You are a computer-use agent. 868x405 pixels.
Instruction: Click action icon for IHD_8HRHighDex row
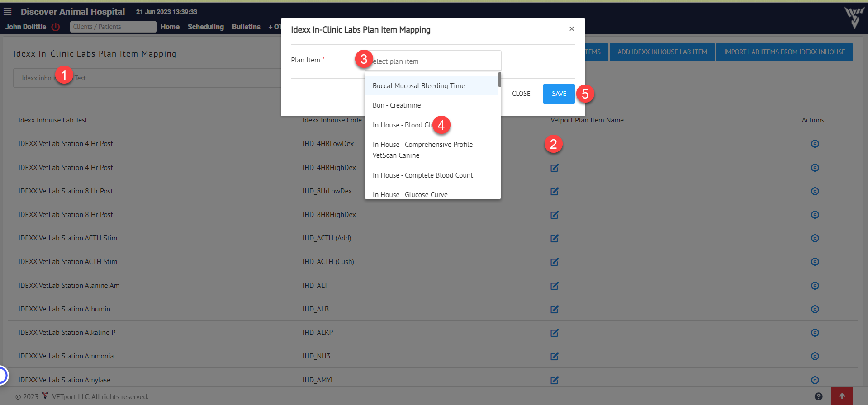click(x=815, y=215)
